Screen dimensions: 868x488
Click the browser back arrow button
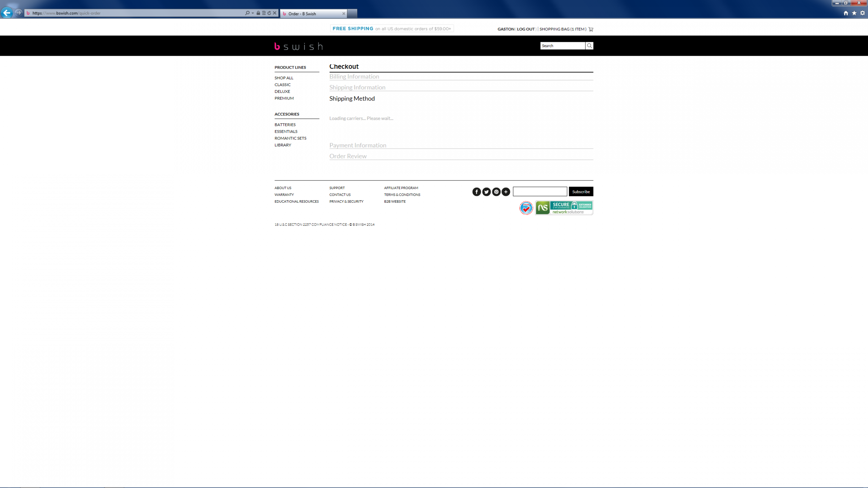(x=7, y=13)
